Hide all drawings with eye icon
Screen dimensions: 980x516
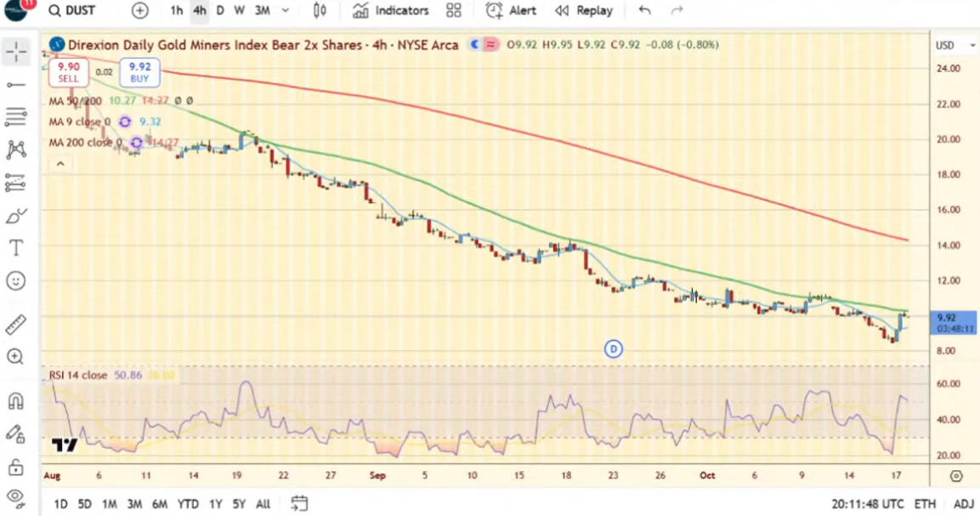(x=16, y=498)
